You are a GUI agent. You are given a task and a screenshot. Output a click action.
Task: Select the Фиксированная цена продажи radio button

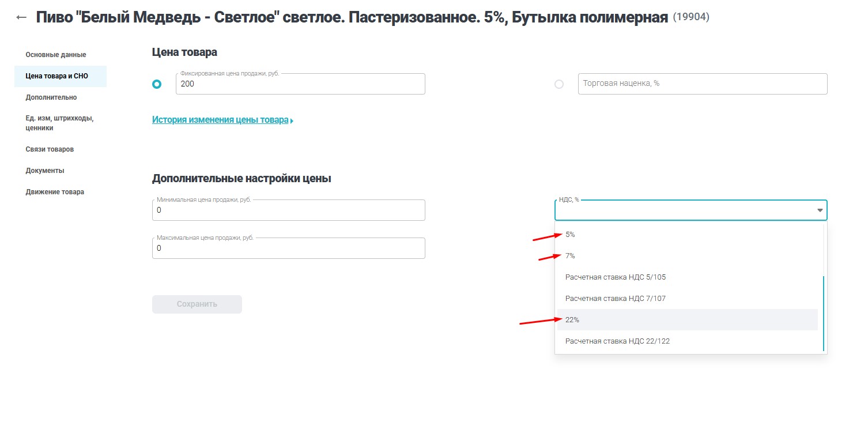(x=156, y=84)
